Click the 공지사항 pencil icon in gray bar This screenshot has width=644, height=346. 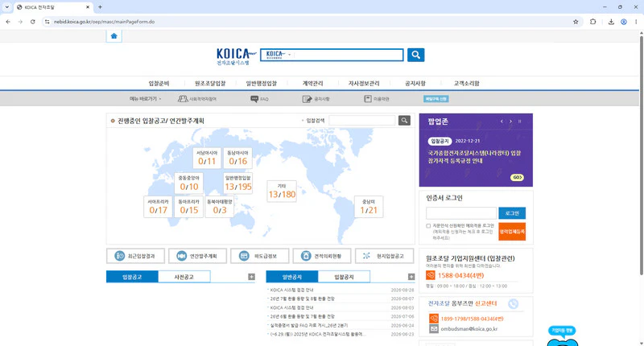(307, 99)
